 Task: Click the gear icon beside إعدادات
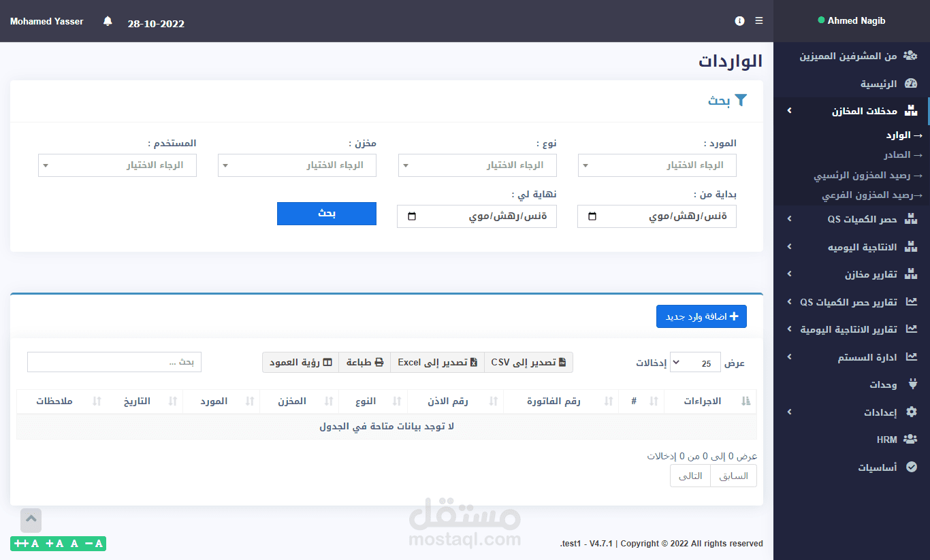912,412
